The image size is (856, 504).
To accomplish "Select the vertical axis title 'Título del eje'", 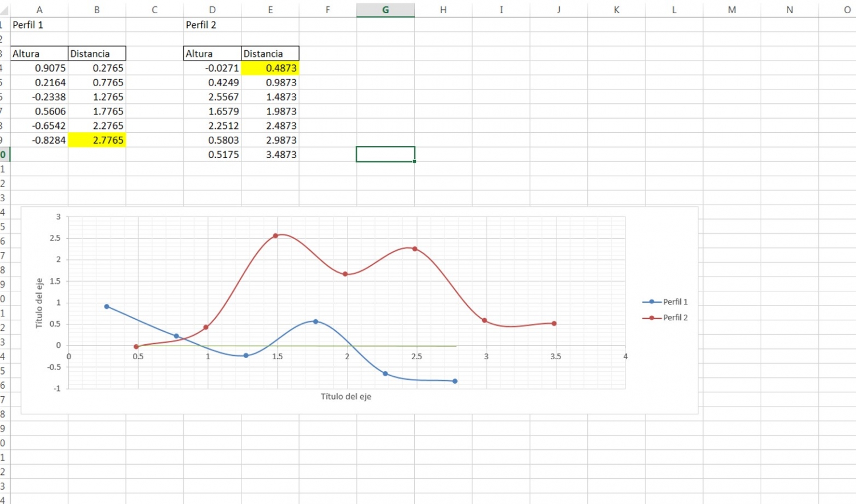I will [39, 303].
